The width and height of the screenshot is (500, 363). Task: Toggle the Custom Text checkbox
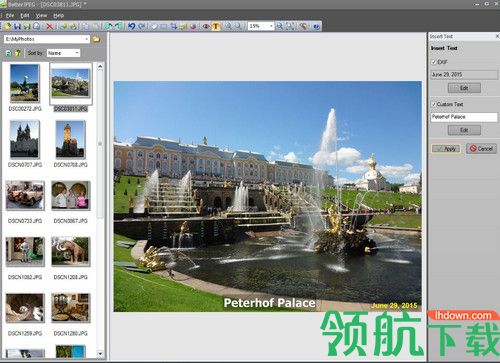pyautogui.click(x=434, y=104)
